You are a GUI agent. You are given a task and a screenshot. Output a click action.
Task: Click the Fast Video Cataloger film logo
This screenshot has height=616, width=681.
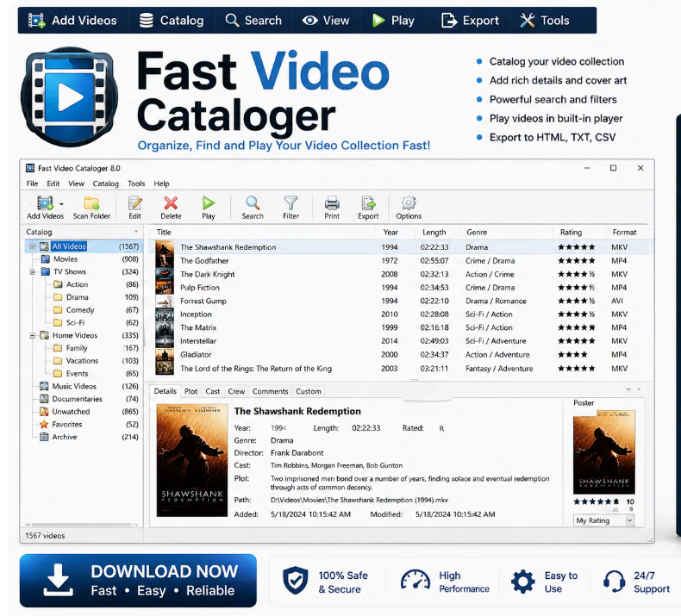click(70, 96)
